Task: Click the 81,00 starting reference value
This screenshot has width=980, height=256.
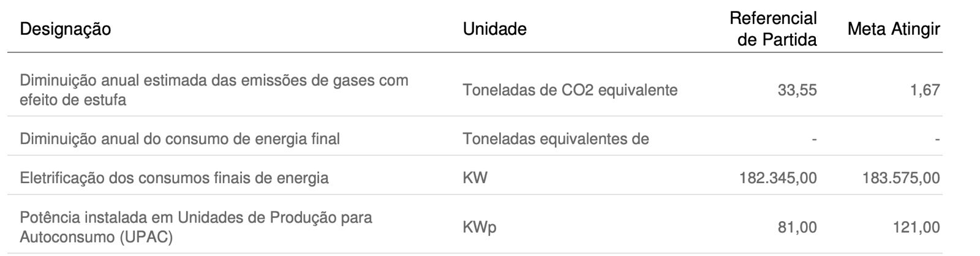Action: [x=797, y=227]
